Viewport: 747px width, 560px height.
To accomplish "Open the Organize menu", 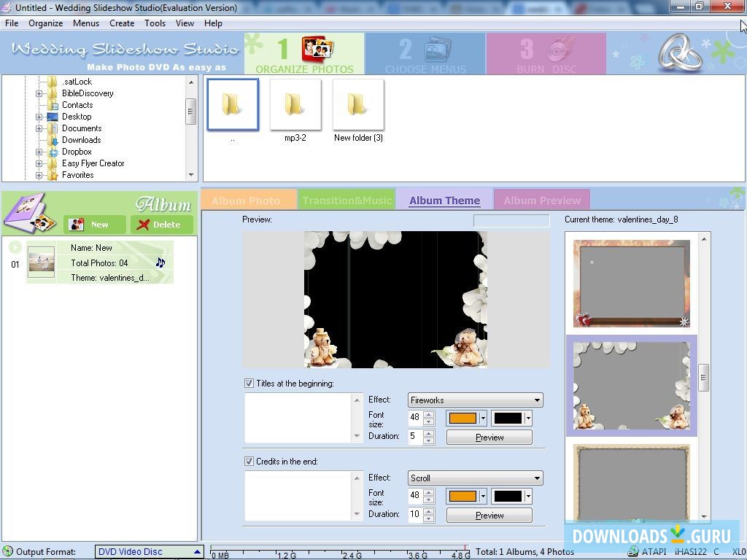I will tap(46, 23).
